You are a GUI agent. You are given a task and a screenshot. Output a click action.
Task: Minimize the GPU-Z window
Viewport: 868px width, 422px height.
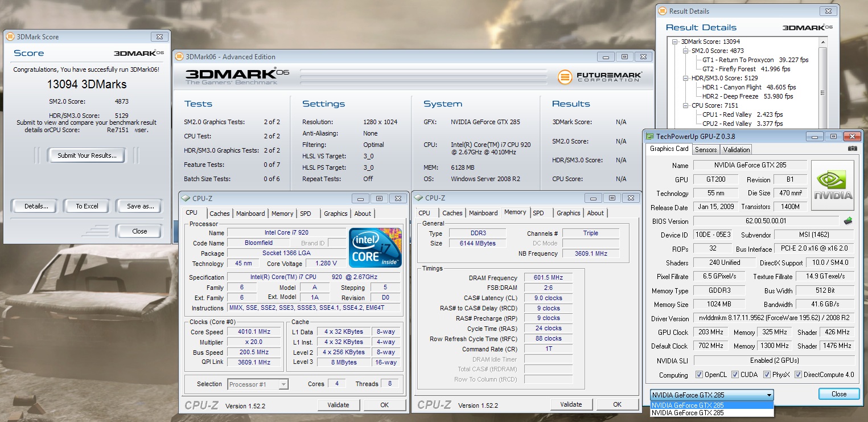pos(815,137)
